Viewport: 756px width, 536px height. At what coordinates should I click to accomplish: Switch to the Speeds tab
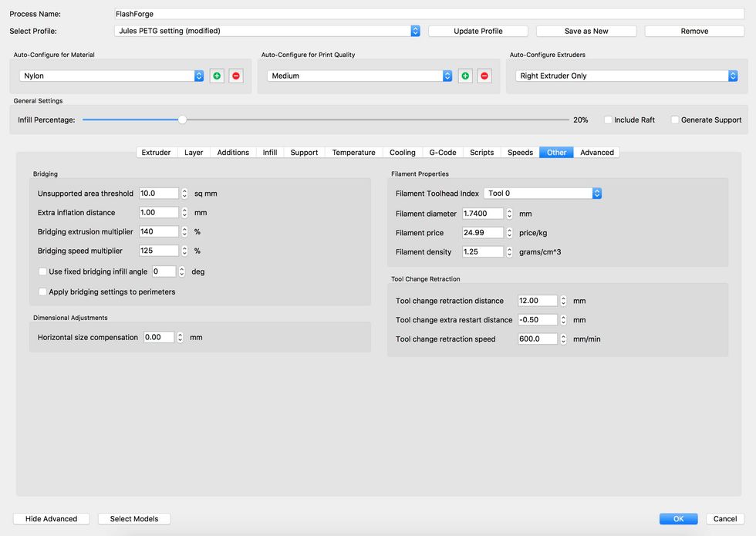coord(519,152)
